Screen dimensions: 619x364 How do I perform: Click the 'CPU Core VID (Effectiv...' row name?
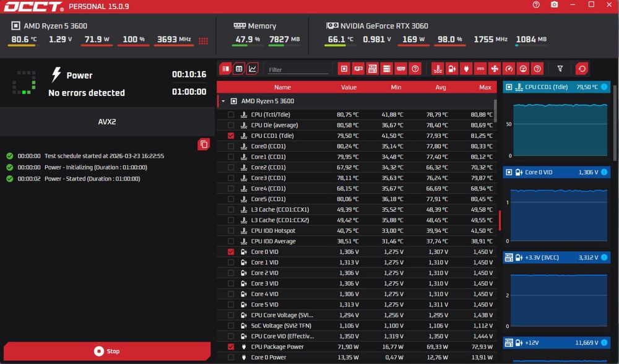pos(283,336)
